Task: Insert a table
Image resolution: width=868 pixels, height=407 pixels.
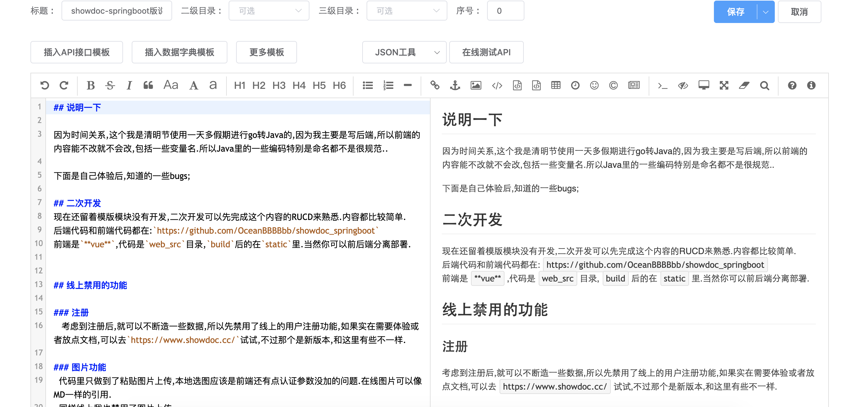Action: point(556,85)
